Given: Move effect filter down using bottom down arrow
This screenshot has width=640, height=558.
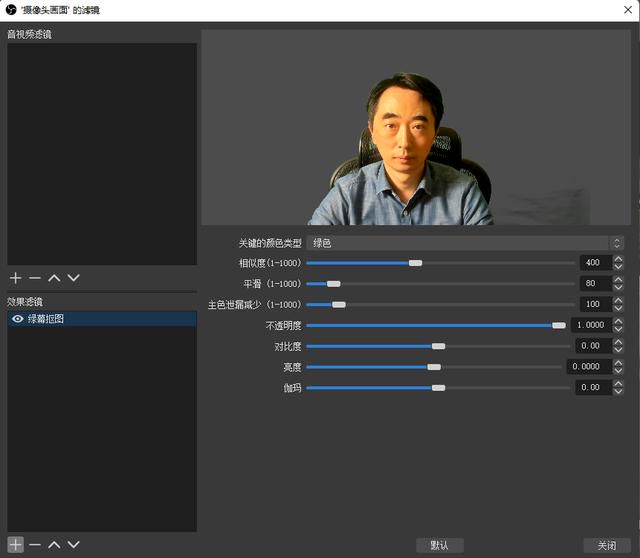Looking at the screenshot, I should [73, 545].
